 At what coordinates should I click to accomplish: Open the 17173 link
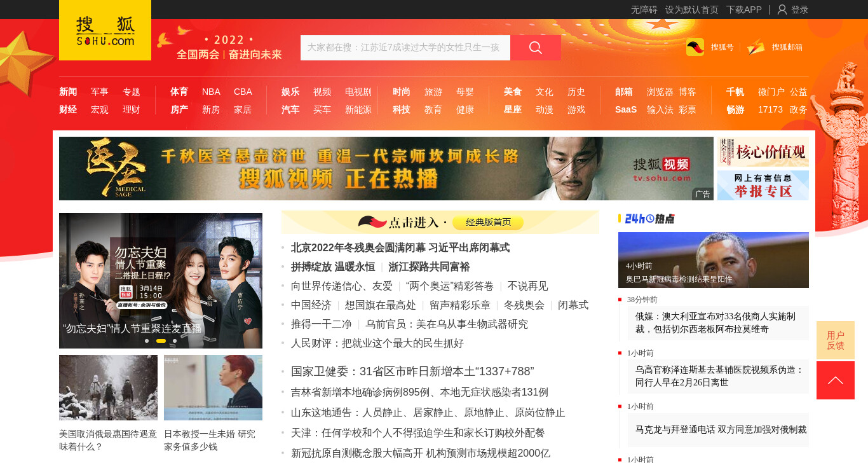coord(770,109)
